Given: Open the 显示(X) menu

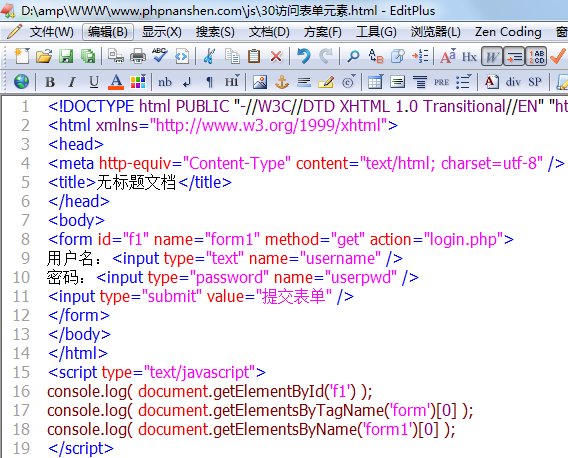Looking at the screenshot, I should click(162, 32).
